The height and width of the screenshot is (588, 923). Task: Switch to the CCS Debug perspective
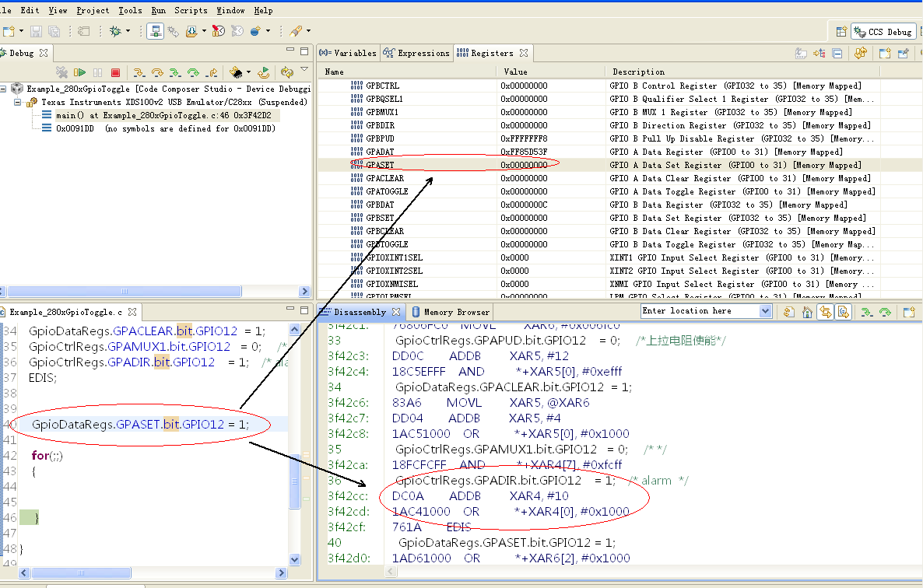click(883, 32)
